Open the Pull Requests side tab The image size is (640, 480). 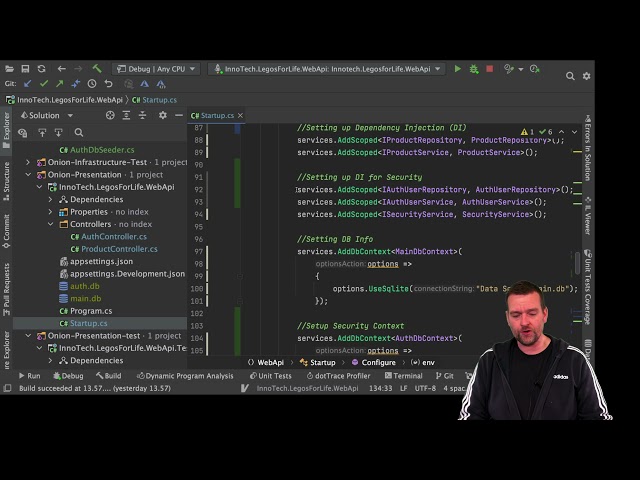click(7, 289)
